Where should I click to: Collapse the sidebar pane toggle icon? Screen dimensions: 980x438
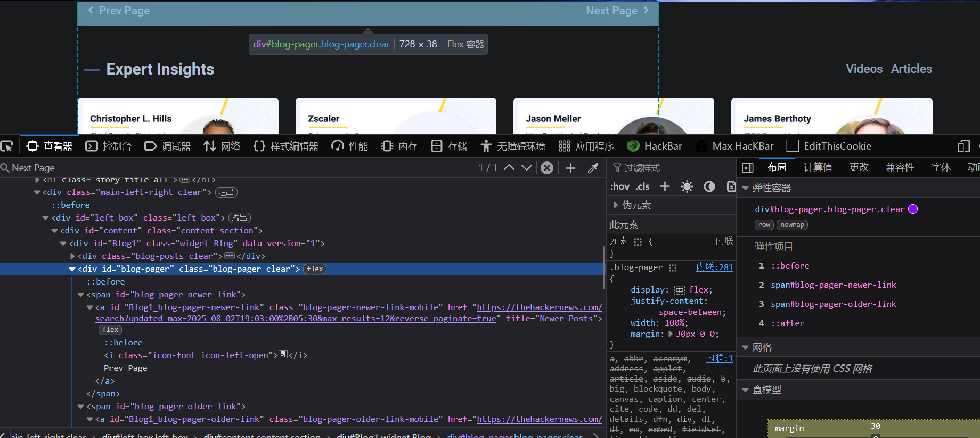tap(748, 168)
